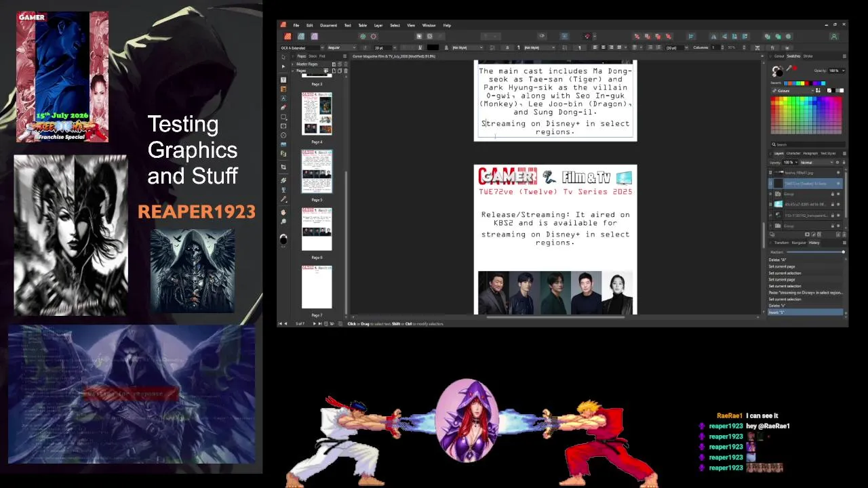Click the align text centre icon
868x488 pixels.
click(603, 47)
